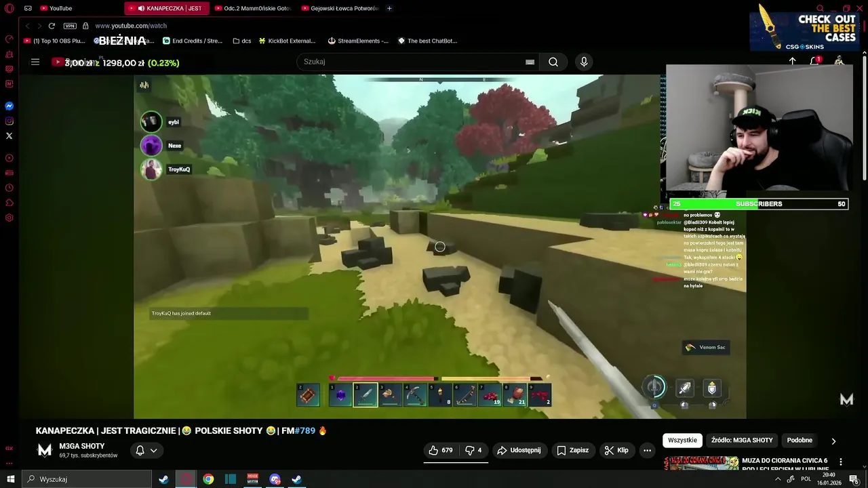Open Extensions cube icon in sidebar

(x=9, y=203)
